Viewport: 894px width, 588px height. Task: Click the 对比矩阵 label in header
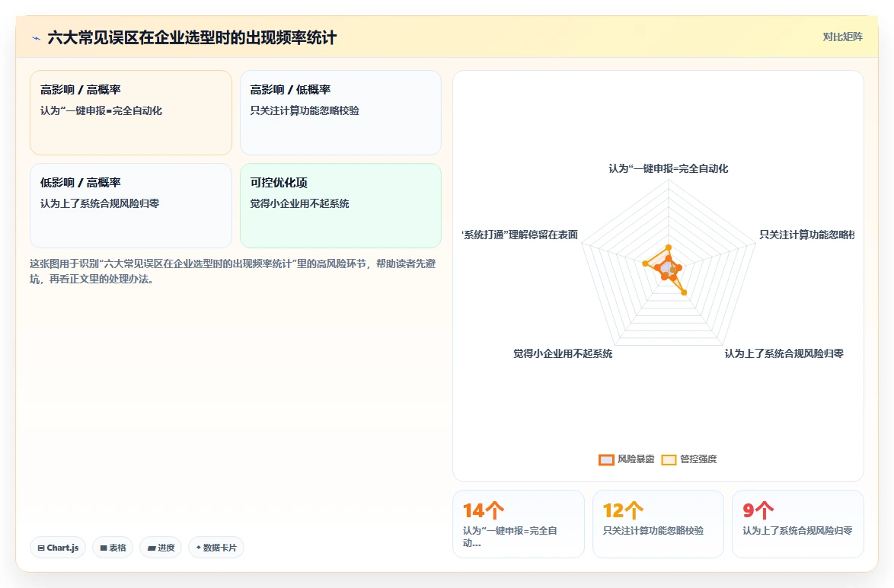pyautogui.click(x=842, y=37)
